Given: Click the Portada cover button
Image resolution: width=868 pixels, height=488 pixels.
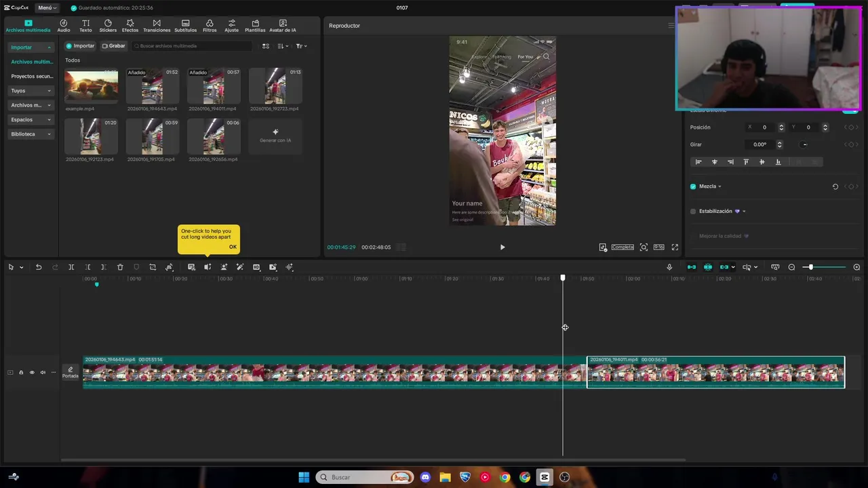Looking at the screenshot, I should [x=71, y=372].
